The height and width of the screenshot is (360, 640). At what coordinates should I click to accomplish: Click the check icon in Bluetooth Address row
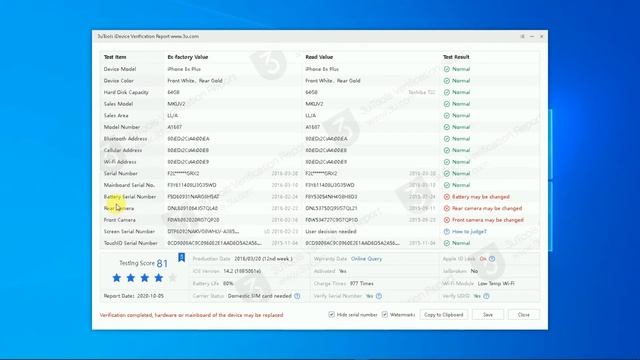tap(447, 139)
